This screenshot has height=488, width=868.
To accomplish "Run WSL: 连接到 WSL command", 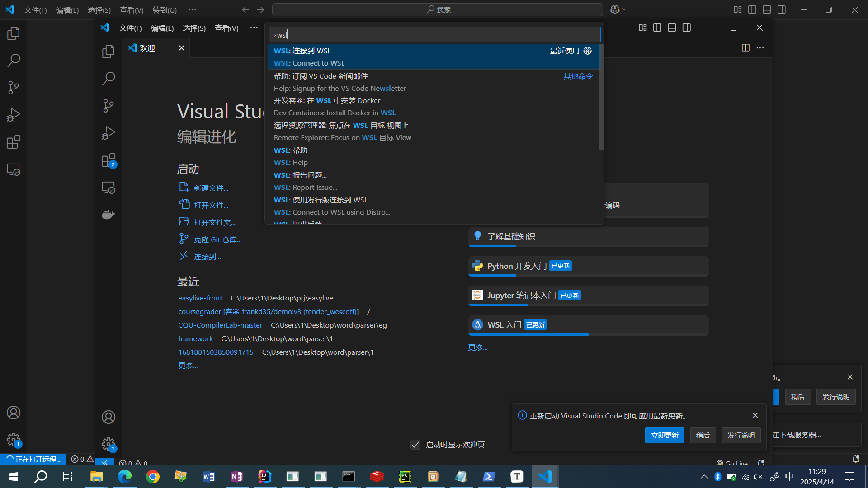I will (x=433, y=57).
